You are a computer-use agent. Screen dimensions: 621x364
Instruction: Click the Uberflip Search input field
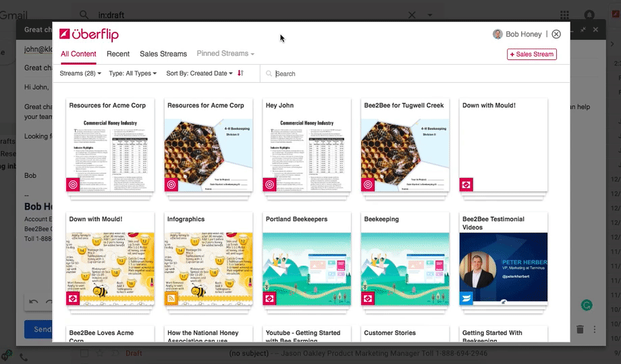point(416,73)
